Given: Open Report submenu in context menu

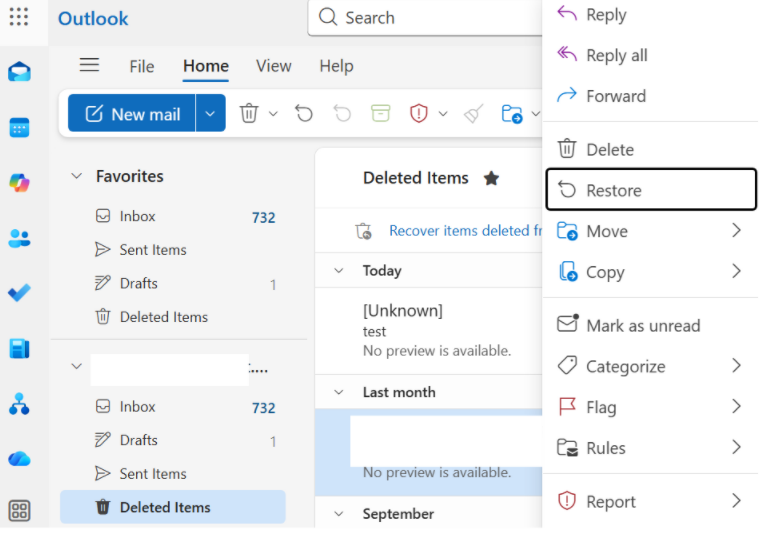Looking at the screenshot, I should [x=651, y=501].
